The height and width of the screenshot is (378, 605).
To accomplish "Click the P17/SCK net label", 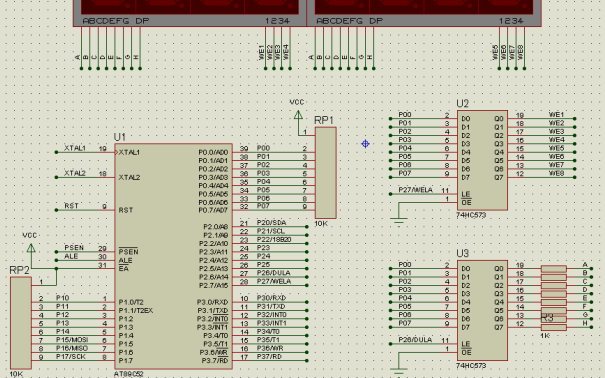I will pyautogui.click(x=71, y=357).
